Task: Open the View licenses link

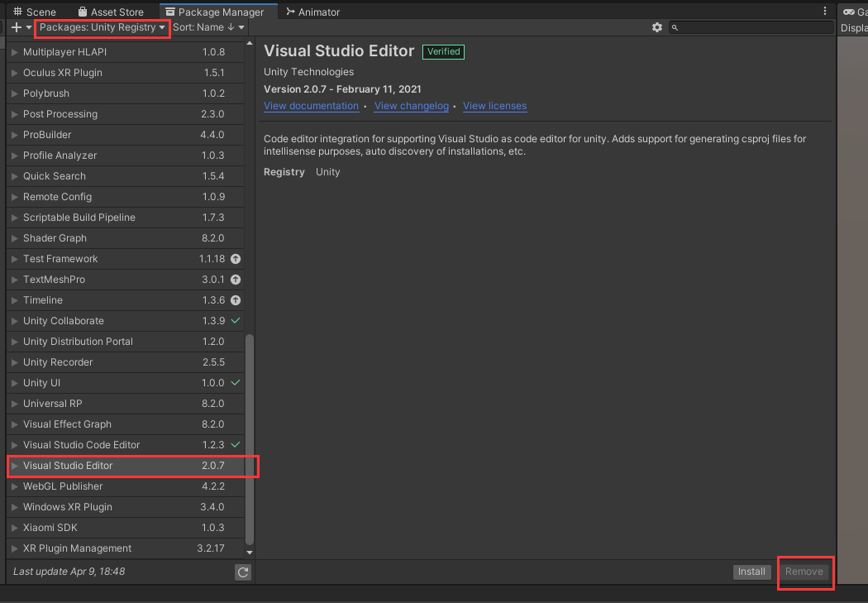Action: tap(495, 106)
